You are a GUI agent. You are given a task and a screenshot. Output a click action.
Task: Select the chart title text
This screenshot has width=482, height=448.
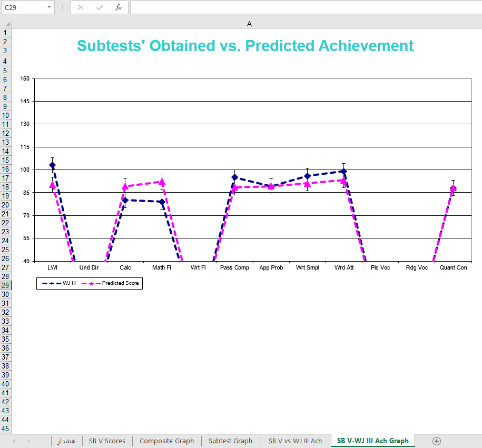245,46
